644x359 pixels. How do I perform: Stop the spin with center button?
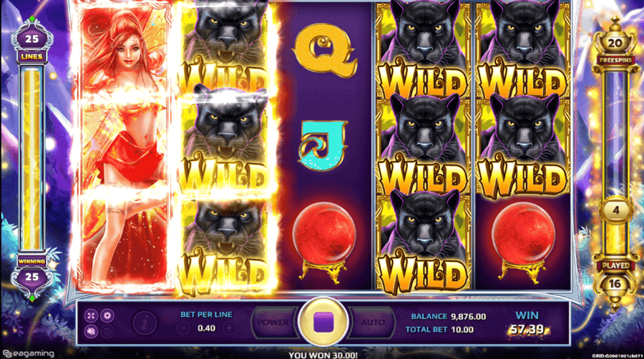tap(323, 323)
